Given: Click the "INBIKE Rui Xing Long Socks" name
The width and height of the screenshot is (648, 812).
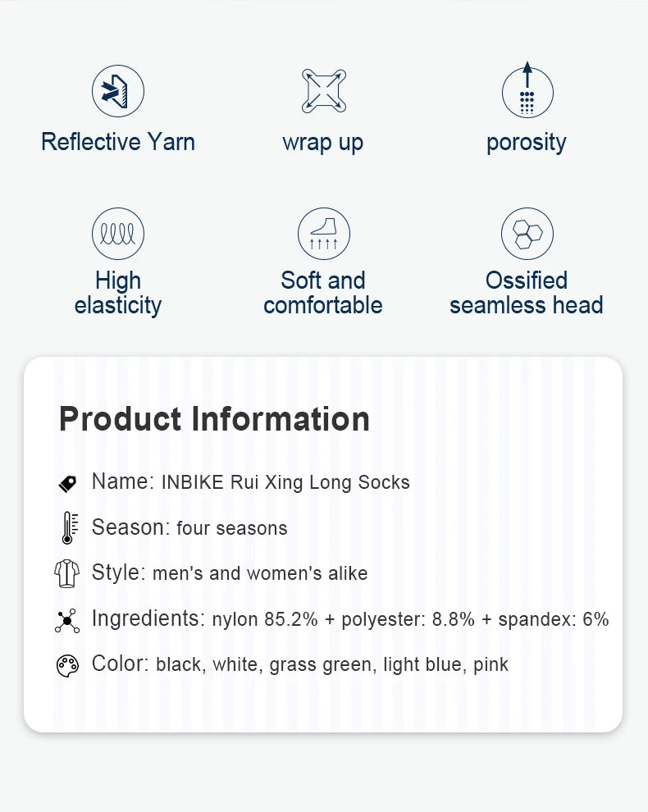Looking at the screenshot, I should [285, 482].
